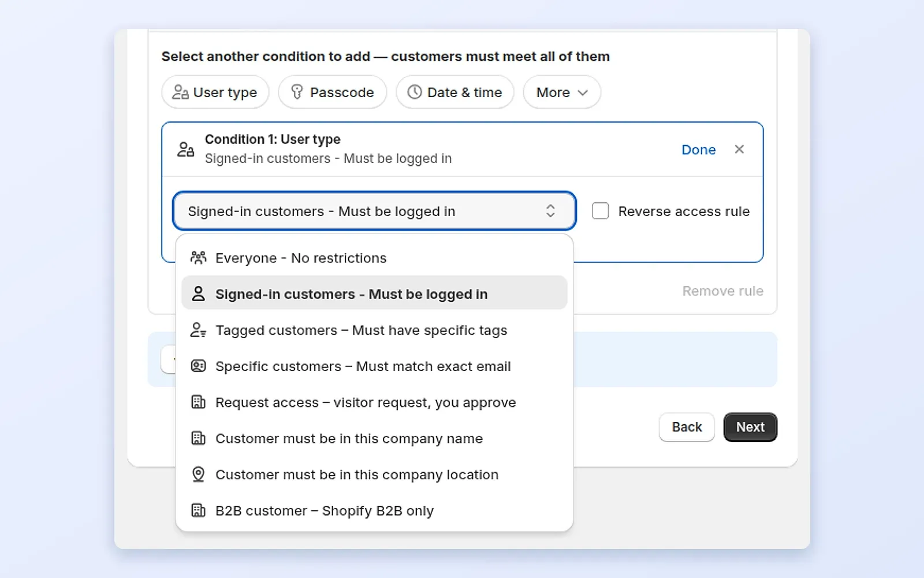The width and height of the screenshot is (924, 578).
Task: Open the user type select box
Action: [x=374, y=211]
